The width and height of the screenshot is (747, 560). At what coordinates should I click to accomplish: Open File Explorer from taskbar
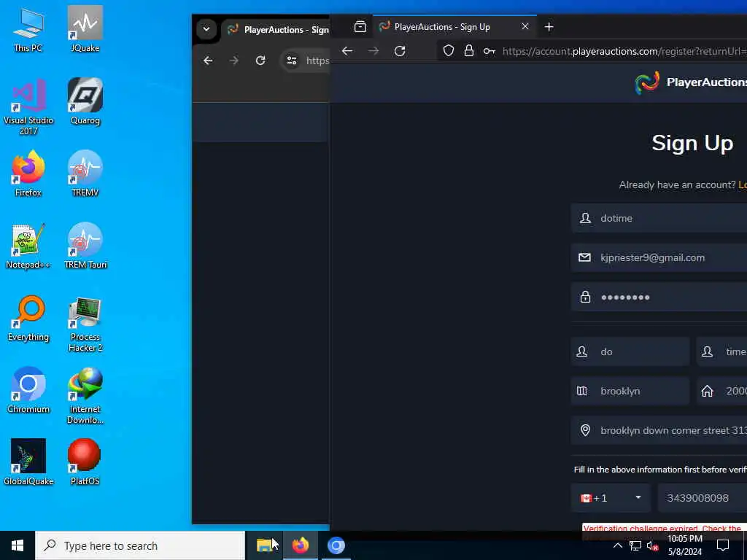[264, 545]
